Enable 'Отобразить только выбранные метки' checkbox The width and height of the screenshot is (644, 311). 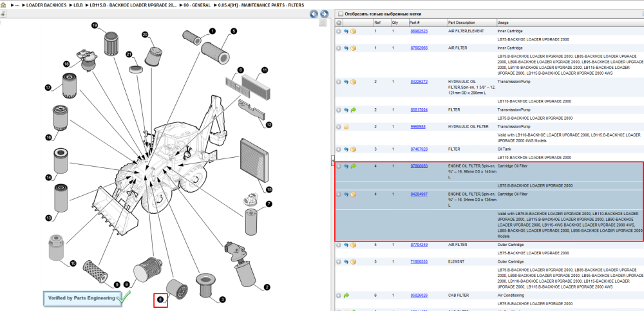[340, 14]
